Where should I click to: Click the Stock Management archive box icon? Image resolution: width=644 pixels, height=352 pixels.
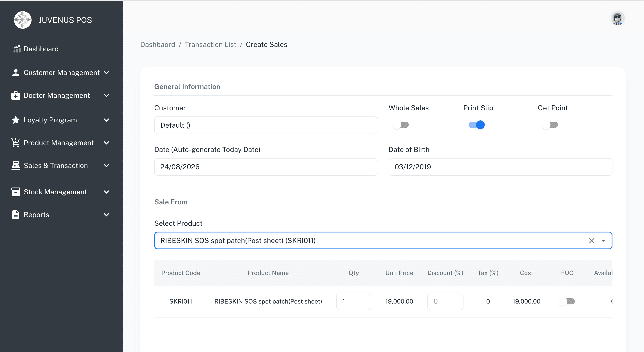click(16, 192)
